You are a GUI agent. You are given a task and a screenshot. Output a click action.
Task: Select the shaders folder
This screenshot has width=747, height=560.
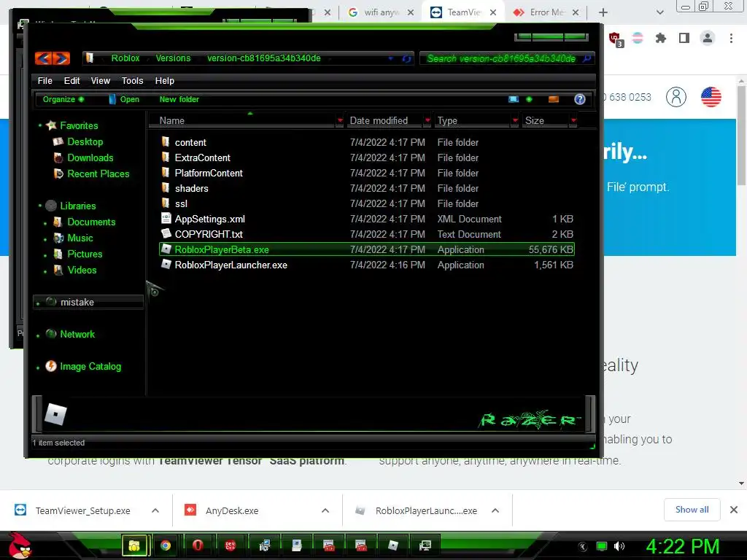click(x=192, y=188)
